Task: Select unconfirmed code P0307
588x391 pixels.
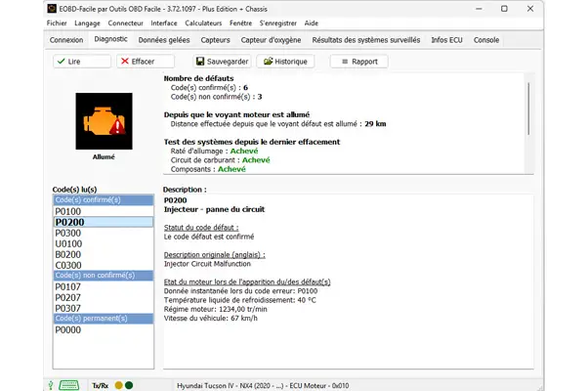Action: click(x=104, y=308)
